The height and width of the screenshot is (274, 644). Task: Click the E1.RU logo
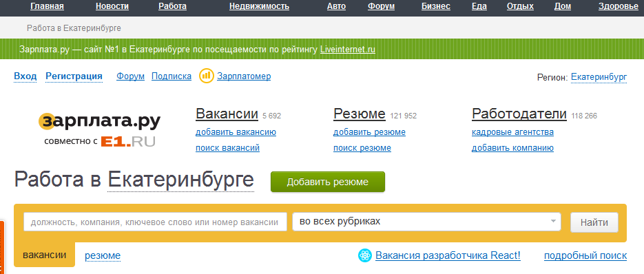[x=127, y=142]
